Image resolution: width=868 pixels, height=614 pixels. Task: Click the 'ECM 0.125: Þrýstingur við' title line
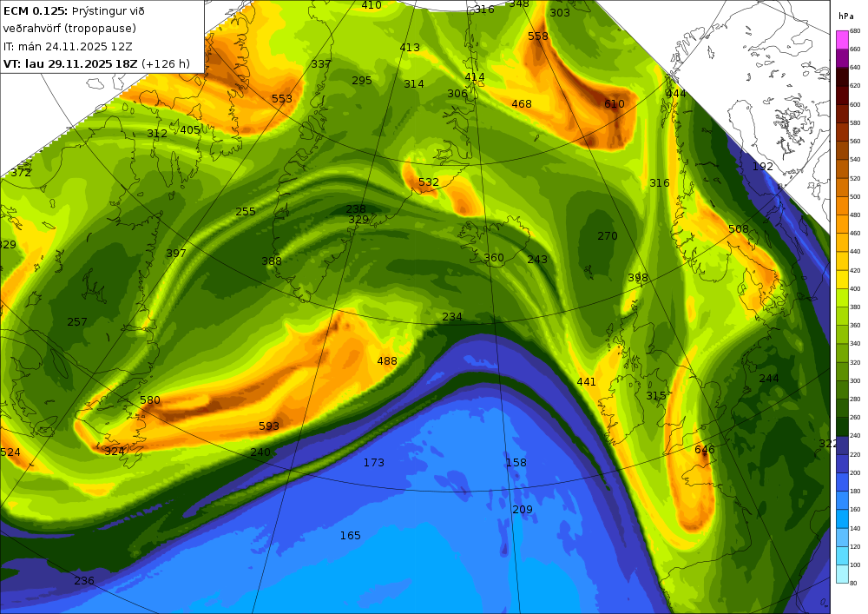click(74, 11)
